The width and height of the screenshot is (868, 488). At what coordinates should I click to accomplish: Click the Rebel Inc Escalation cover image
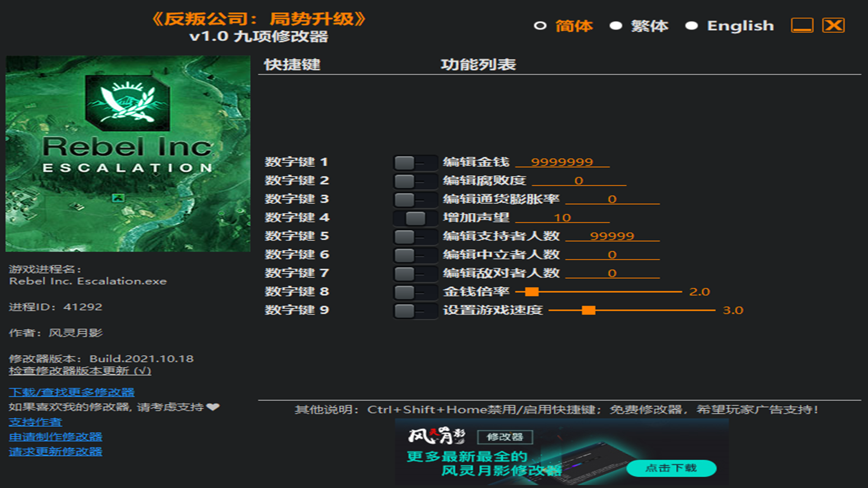pos(128,154)
